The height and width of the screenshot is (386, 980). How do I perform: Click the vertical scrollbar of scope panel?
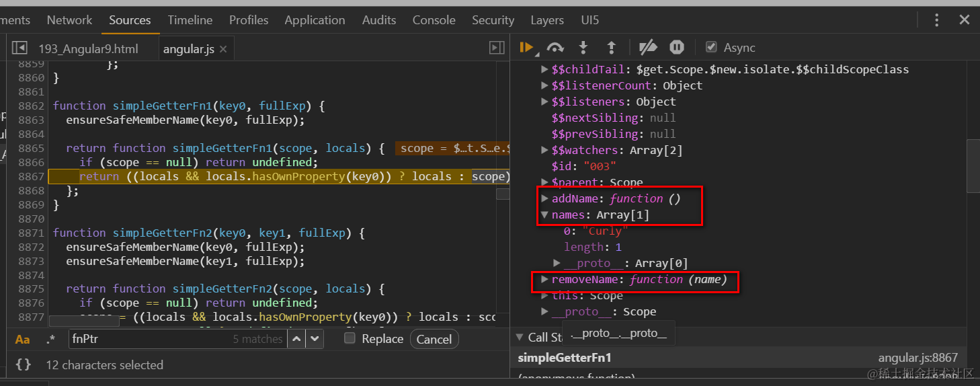[x=973, y=165]
